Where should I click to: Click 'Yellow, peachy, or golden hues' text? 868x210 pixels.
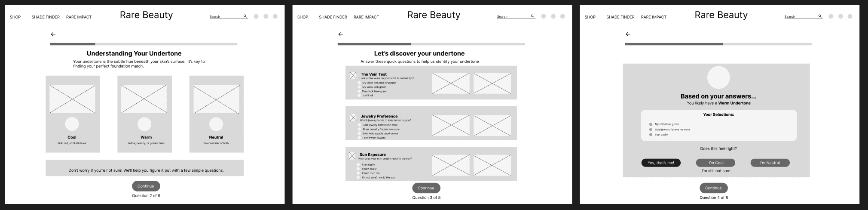(x=146, y=143)
